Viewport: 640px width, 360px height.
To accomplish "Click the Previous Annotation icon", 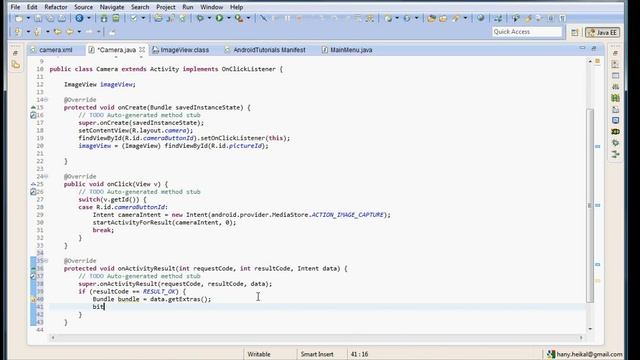I will (37, 32).
